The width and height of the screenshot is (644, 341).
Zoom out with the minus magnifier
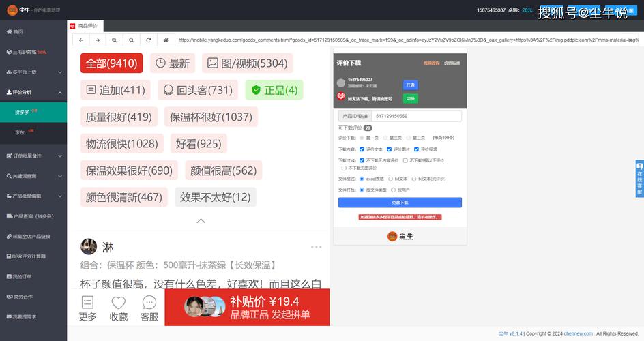coord(132,40)
